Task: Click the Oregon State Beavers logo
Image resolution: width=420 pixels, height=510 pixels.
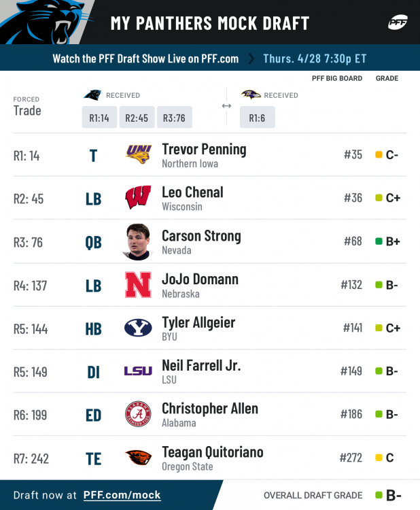Action: (138, 458)
